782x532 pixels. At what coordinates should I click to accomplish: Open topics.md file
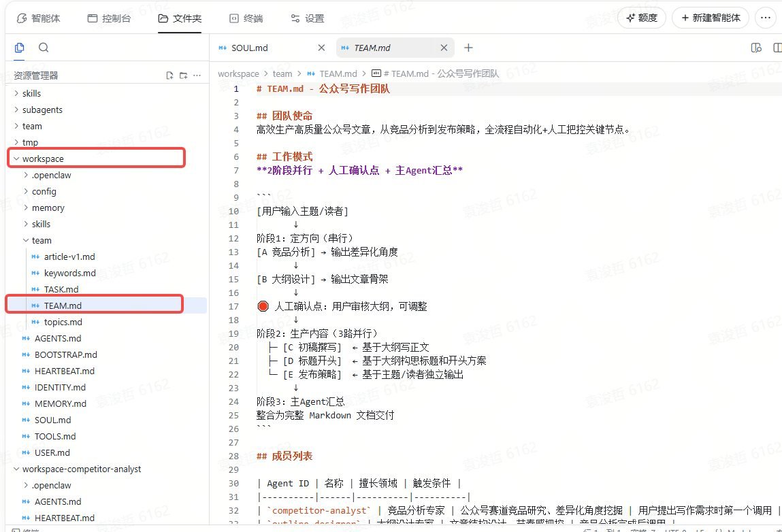pos(63,322)
